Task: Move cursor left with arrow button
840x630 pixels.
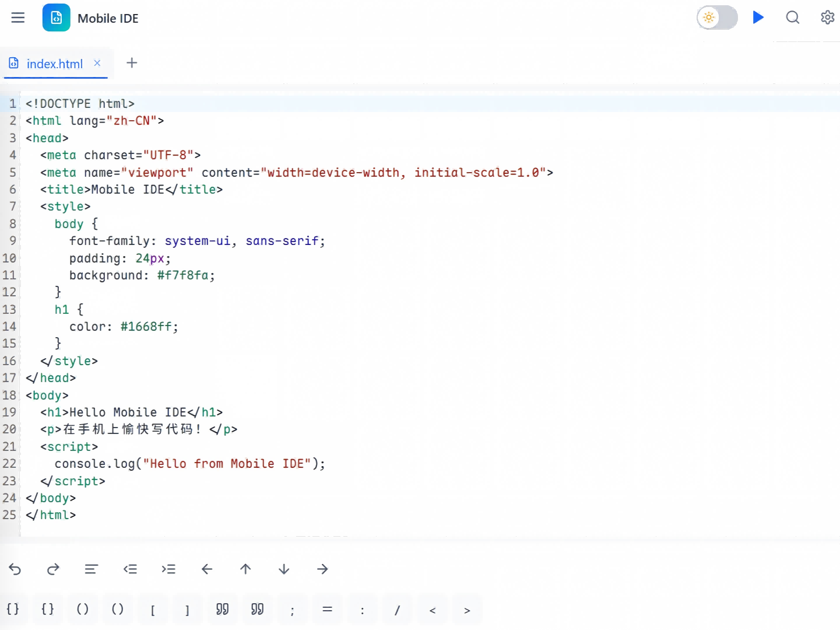Action: coord(207,569)
